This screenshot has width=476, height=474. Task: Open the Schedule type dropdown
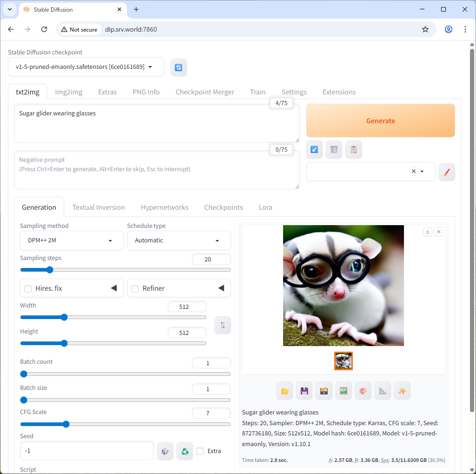coord(178,240)
